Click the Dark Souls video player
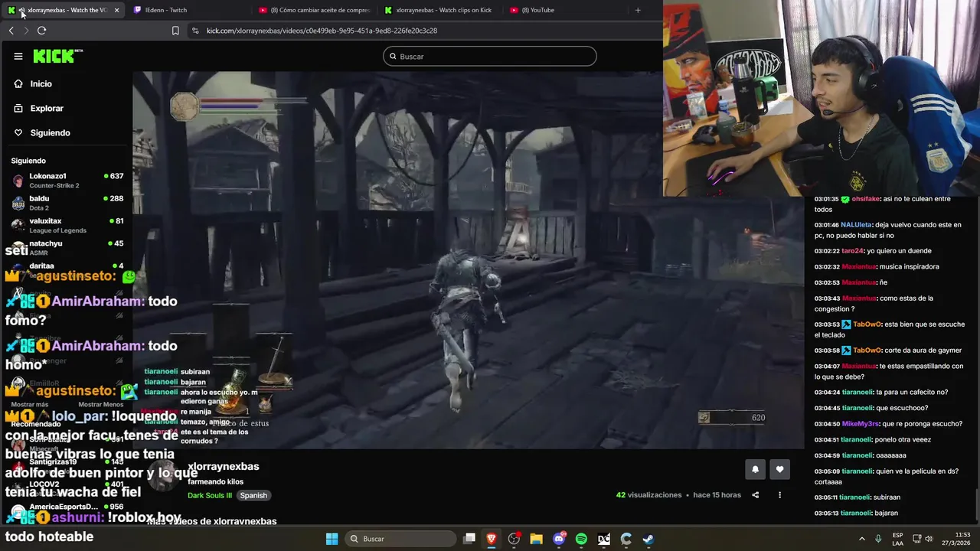This screenshot has height=551, width=980. coord(469,260)
